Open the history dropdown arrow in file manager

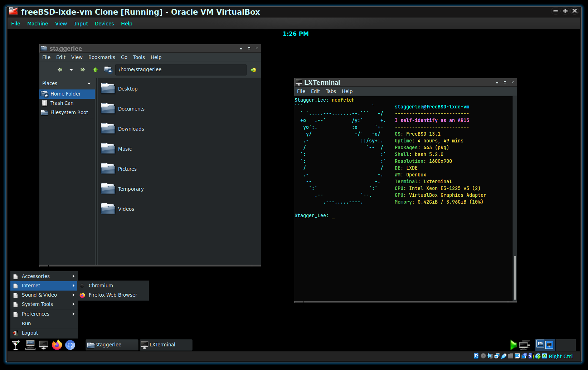click(71, 70)
